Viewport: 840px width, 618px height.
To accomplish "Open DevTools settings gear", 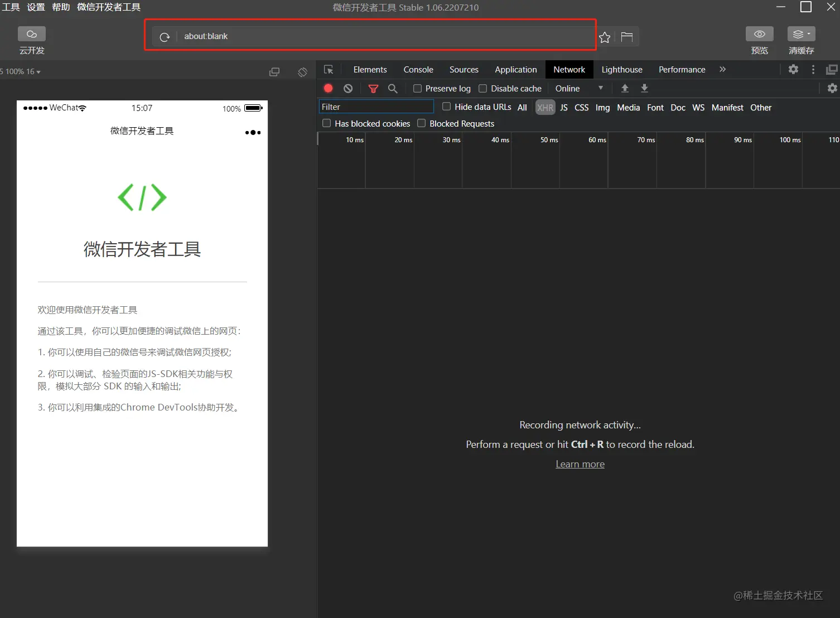I will click(793, 69).
